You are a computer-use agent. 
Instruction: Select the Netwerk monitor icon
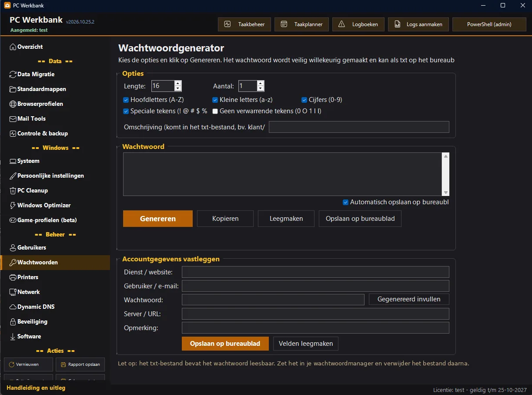tap(13, 292)
